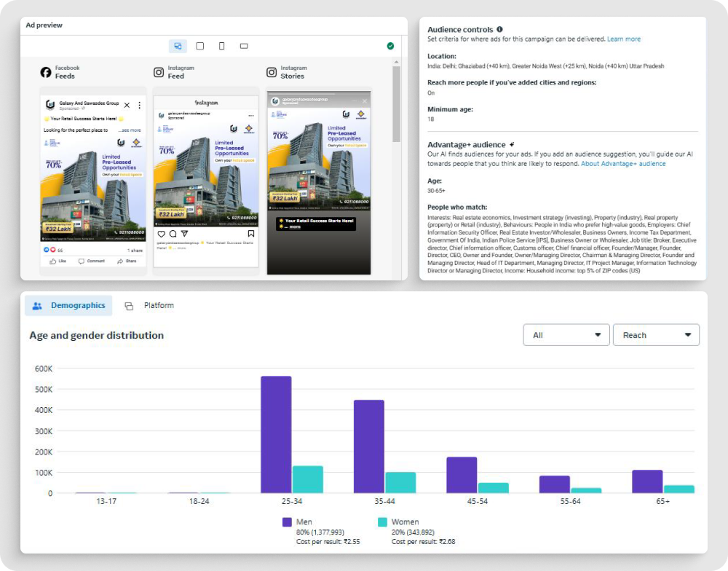Screen dimensions: 728x571
Task: Click the Instagram heart like icon
Action: tap(161, 234)
